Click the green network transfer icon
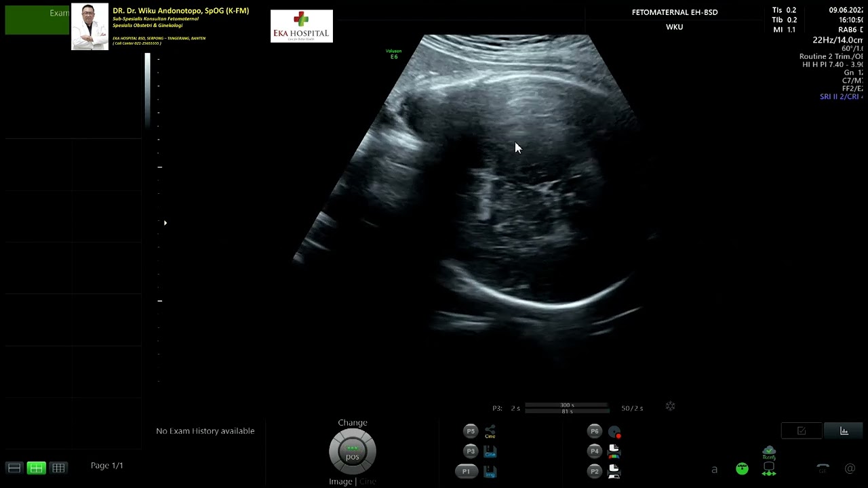 (769, 469)
